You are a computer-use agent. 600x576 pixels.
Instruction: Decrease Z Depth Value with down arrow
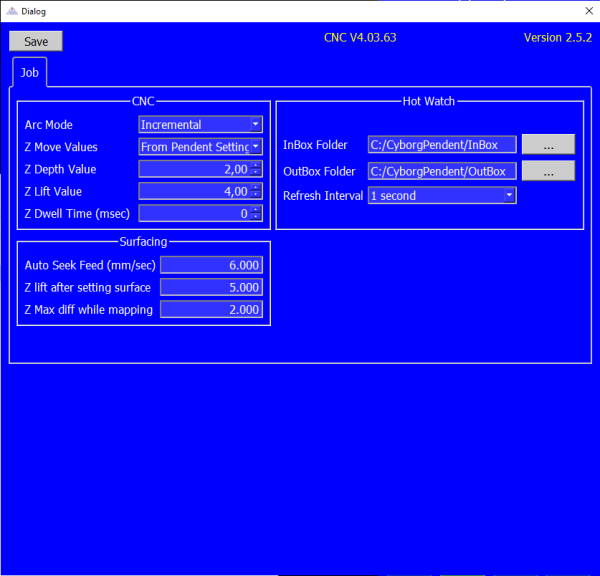(256, 173)
